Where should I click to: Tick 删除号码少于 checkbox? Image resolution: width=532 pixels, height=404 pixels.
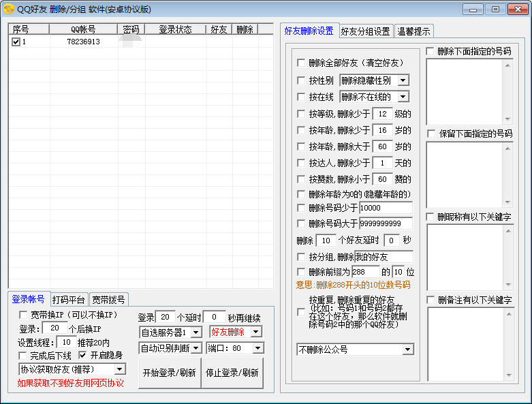[x=300, y=208]
